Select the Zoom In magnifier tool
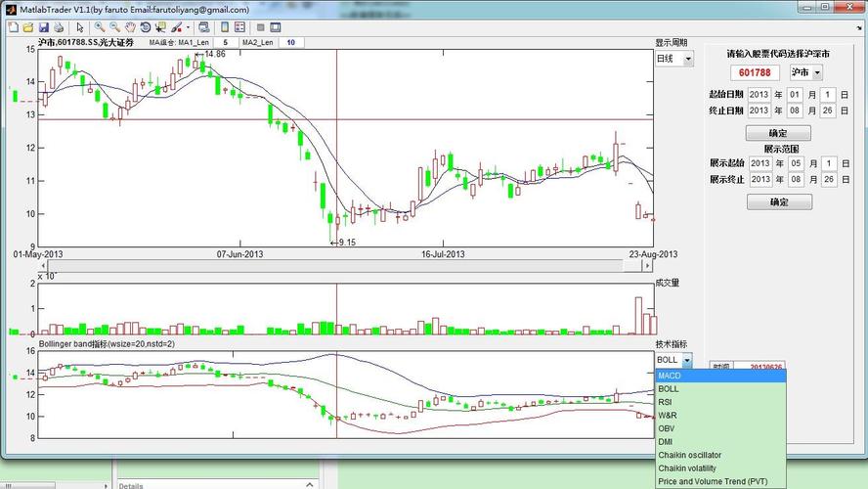868x489 pixels. click(99, 27)
